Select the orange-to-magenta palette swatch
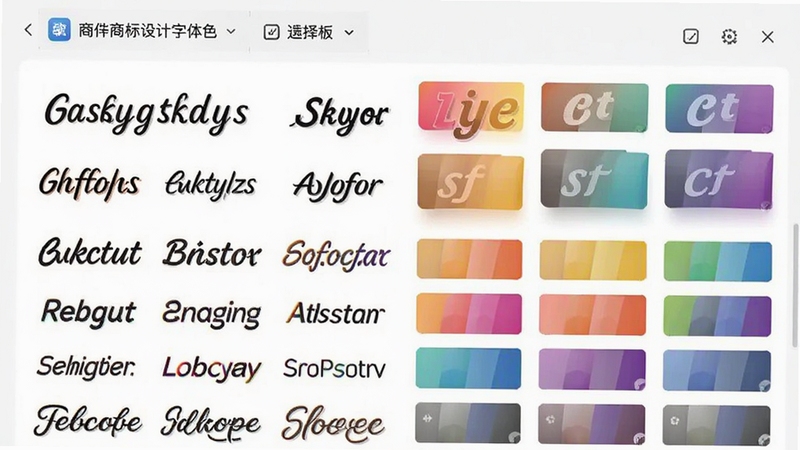800x450 pixels. point(469,313)
